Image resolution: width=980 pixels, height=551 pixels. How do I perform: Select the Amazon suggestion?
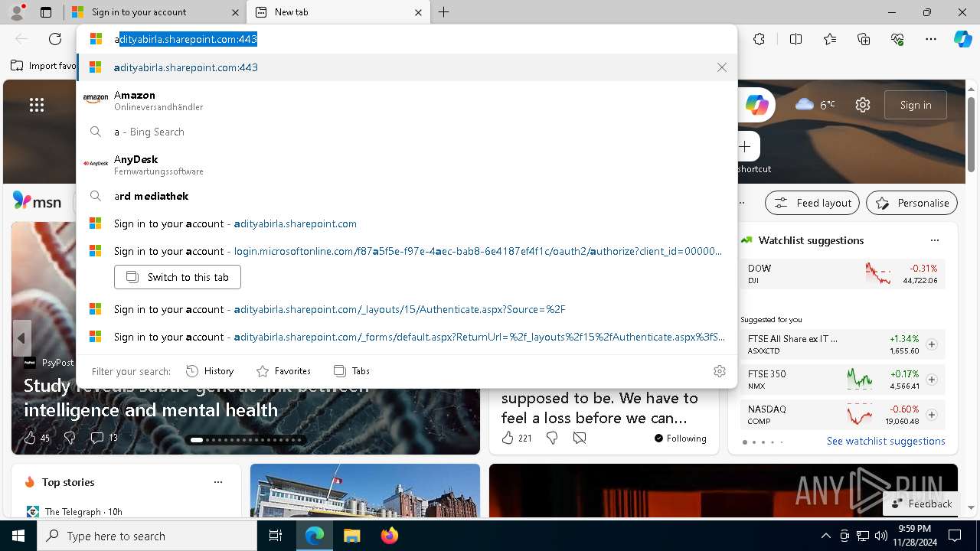tap(407, 100)
